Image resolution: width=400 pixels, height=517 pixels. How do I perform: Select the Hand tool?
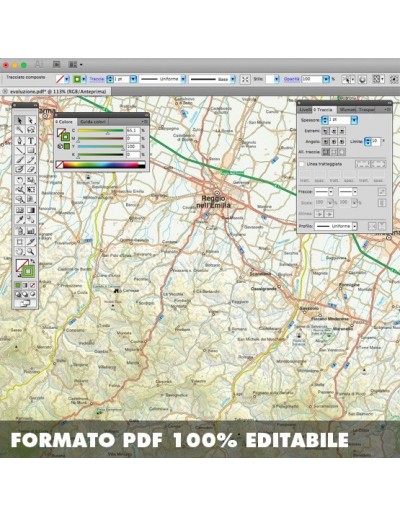click(x=20, y=251)
